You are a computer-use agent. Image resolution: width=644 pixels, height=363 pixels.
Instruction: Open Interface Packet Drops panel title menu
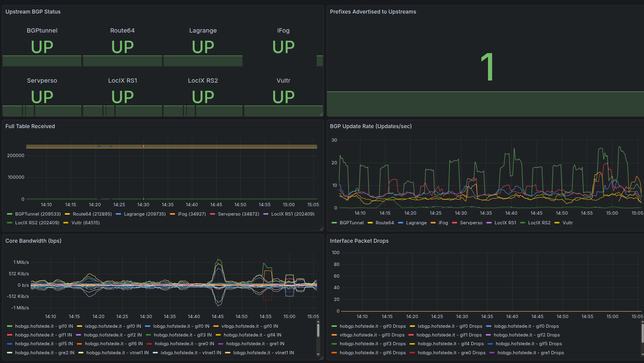coord(359,241)
